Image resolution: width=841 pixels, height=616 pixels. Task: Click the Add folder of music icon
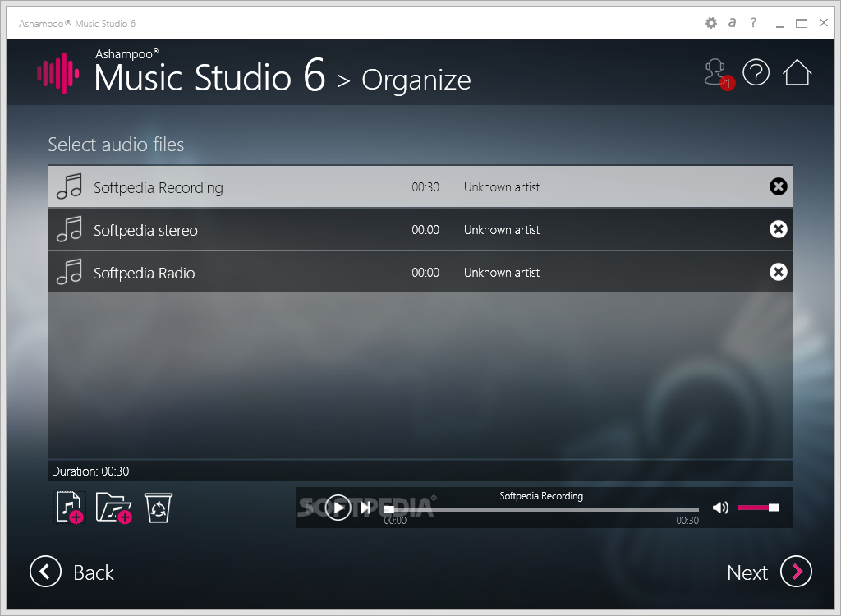pos(113,508)
